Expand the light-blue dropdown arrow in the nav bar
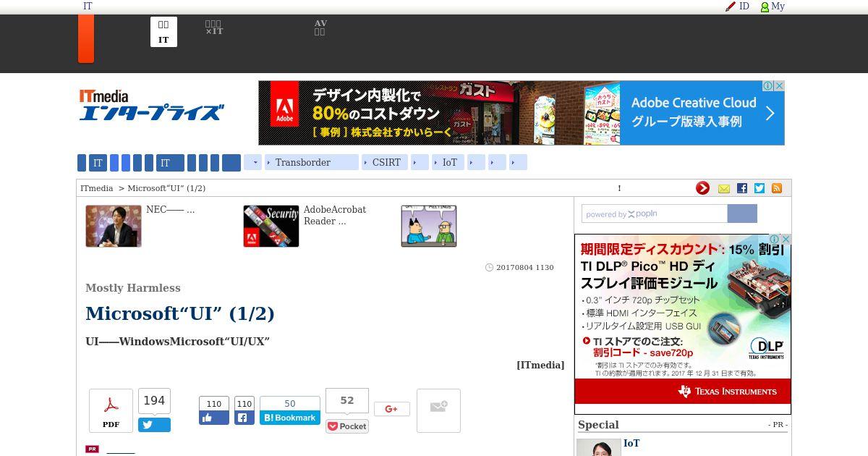Viewport: 868px width, 456px height. click(x=252, y=162)
